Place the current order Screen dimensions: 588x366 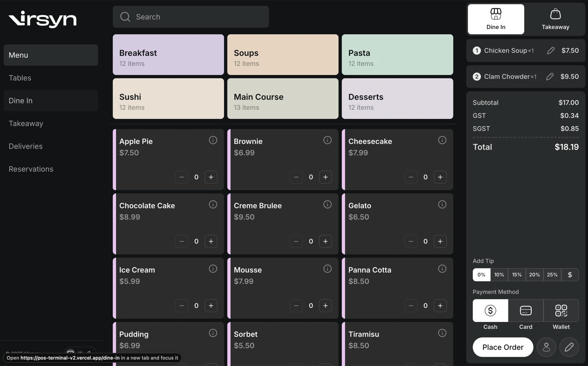point(503,347)
